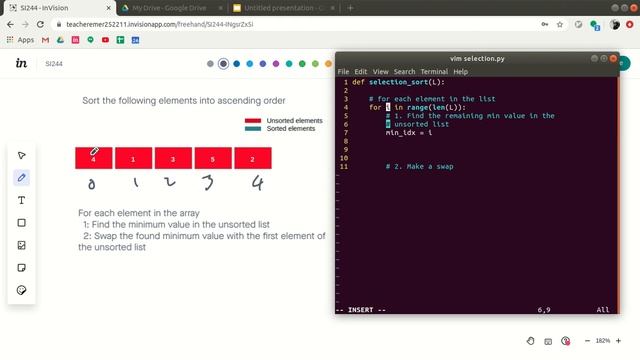Switch to Untitled presentation tab

(284, 8)
